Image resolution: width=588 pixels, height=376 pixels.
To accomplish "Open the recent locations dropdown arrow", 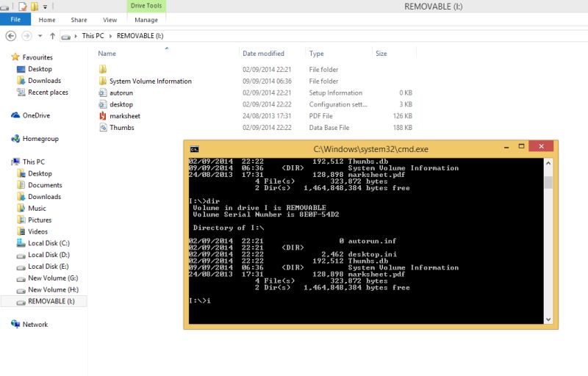I will pos(40,36).
